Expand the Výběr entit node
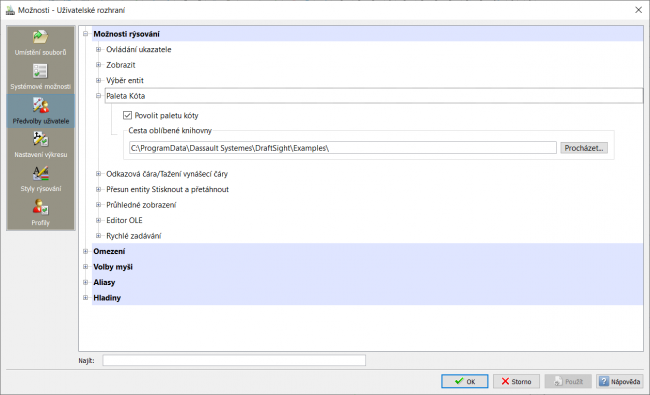650x395 pixels. (x=98, y=80)
